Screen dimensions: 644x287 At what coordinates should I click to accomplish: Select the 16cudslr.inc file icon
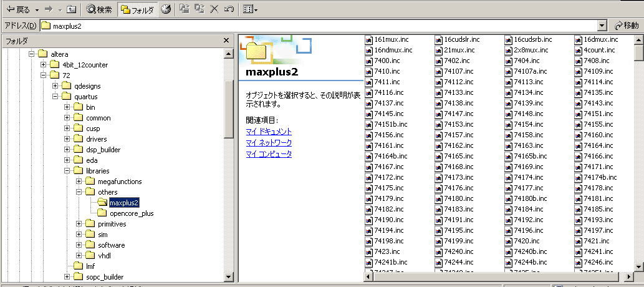pyautogui.click(x=439, y=39)
